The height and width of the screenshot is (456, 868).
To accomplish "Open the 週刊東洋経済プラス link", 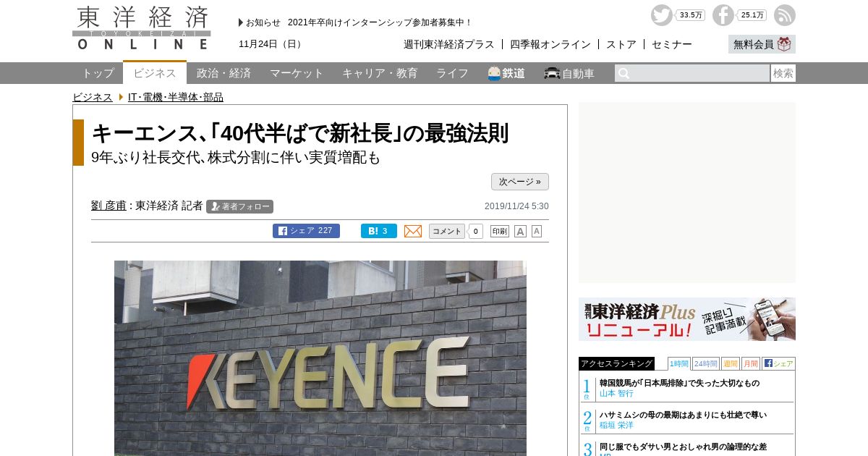I will pos(448,44).
